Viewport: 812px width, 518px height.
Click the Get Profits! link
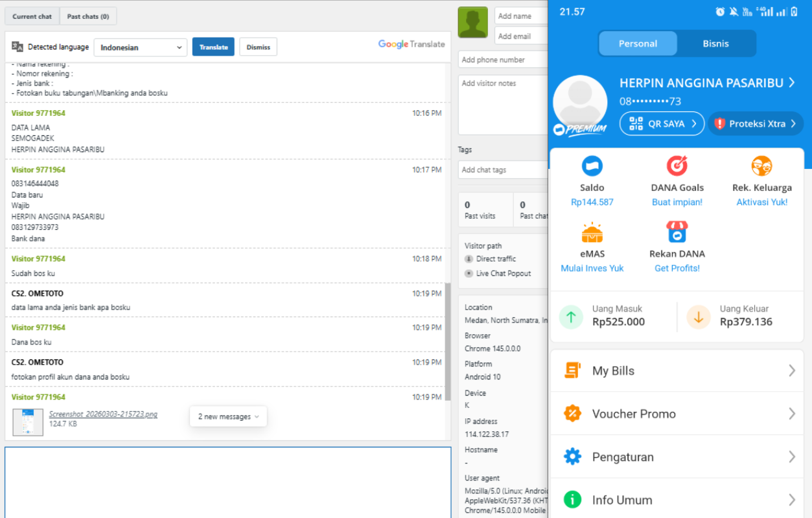[x=677, y=268]
